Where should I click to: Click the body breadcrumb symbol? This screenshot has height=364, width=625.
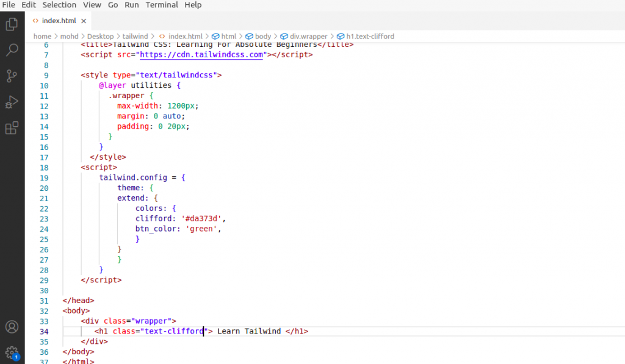click(x=258, y=36)
